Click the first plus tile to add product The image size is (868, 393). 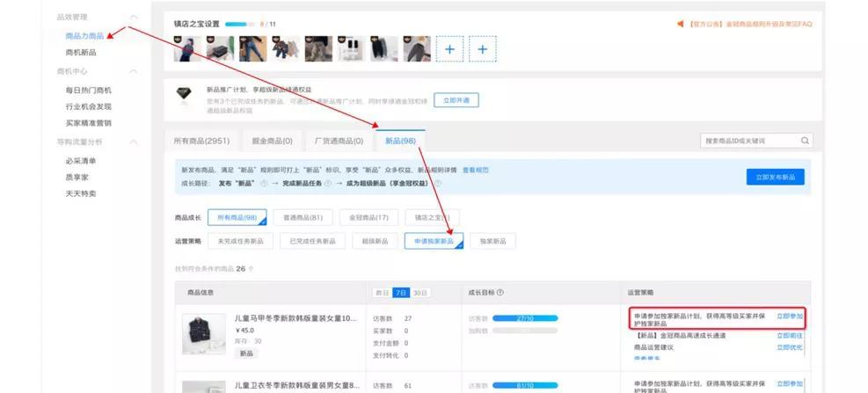coord(449,49)
